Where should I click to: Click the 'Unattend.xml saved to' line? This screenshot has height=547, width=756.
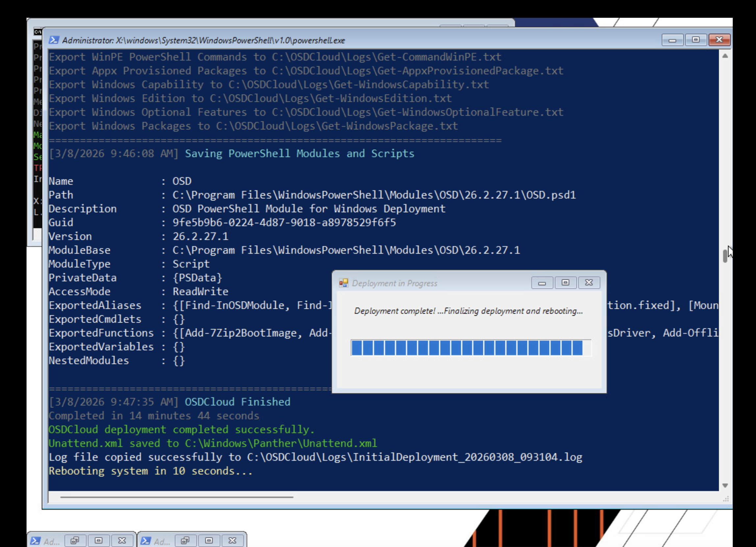pos(213,443)
